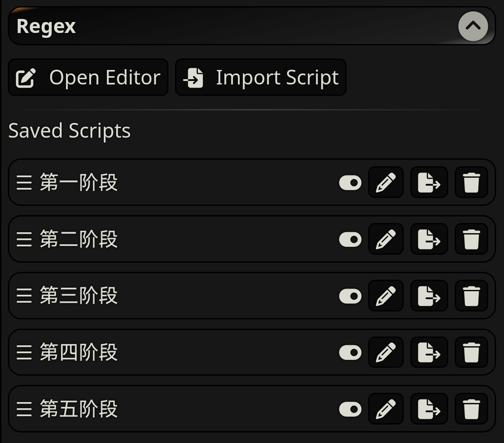The height and width of the screenshot is (443, 504).
Task: Open Editor for regex scripts
Action: coord(88,77)
